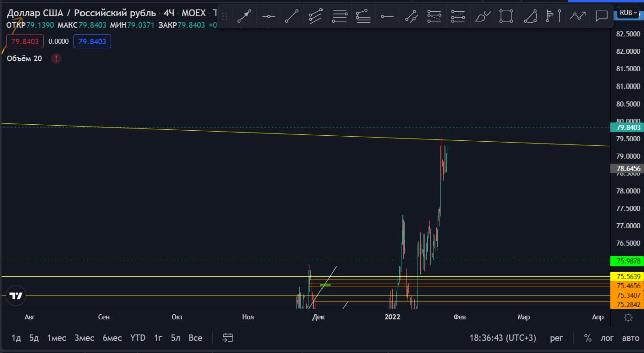This screenshot has width=644, height=353.
Task: Click the green 75.9878 price label
Action: pos(627,261)
